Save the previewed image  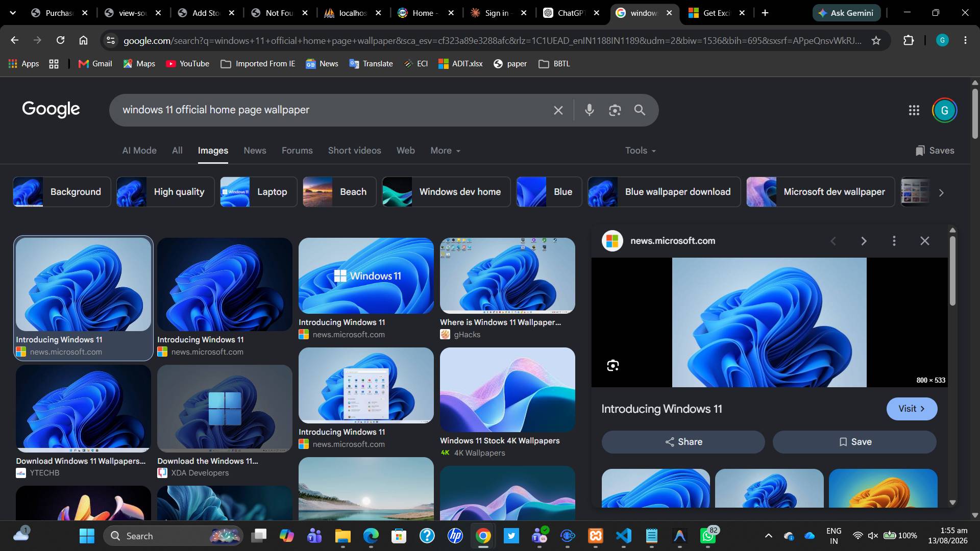tap(854, 442)
